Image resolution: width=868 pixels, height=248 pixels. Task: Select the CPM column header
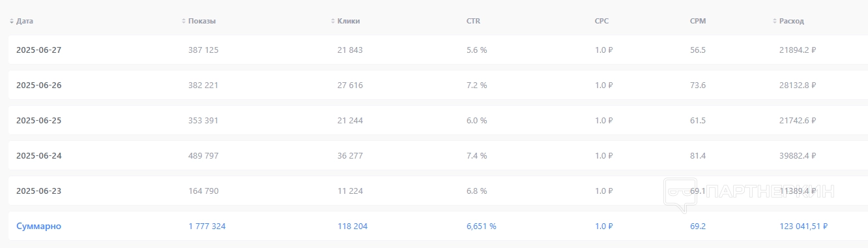point(698,21)
